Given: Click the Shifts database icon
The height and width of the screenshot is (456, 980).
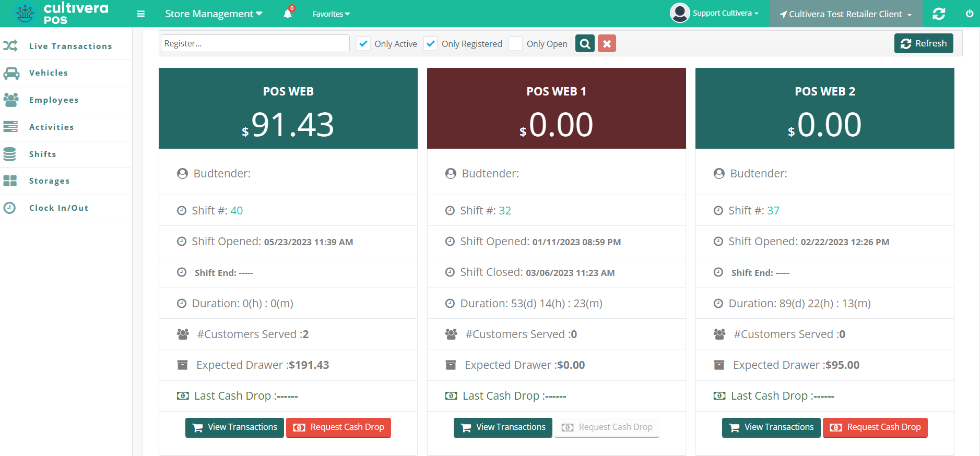Looking at the screenshot, I should (9, 154).
